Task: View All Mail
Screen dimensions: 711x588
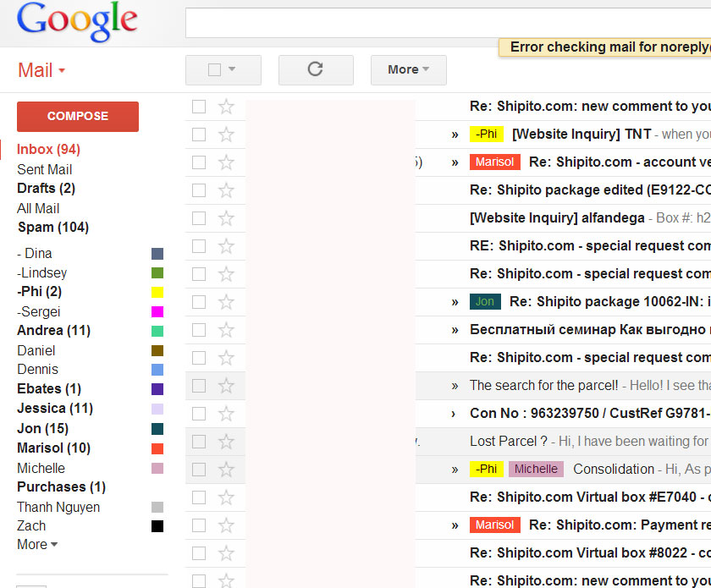Action: [x=38, y=208]
